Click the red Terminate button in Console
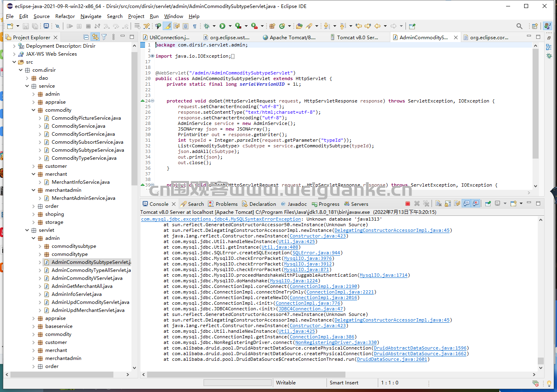 coord(408,204)
